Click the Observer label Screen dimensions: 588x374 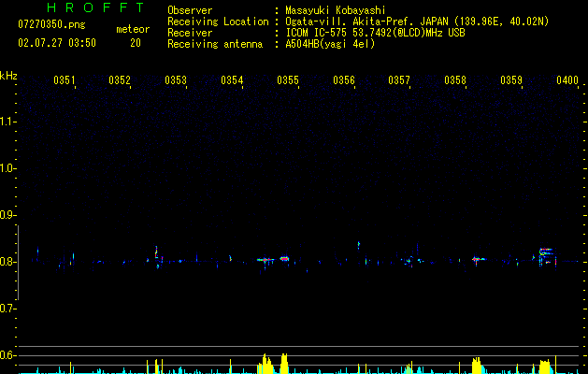(190, 10)
